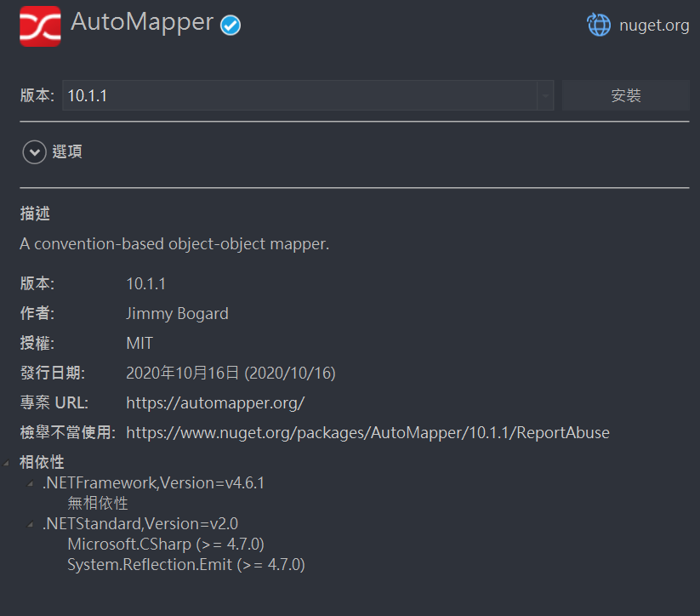Select the Microsoft.CSharp dependency entry

coord(166,544)
